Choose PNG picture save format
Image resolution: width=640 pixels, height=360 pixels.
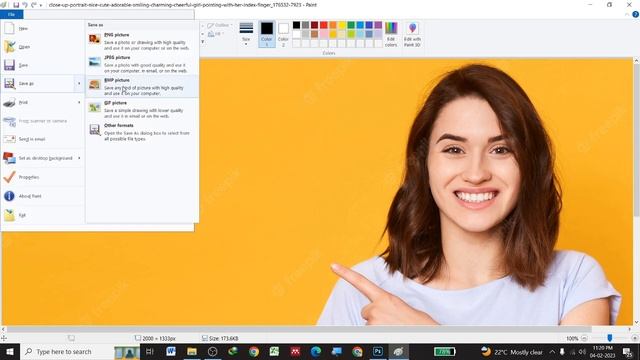pyautogui.click(x=142, y=41)
